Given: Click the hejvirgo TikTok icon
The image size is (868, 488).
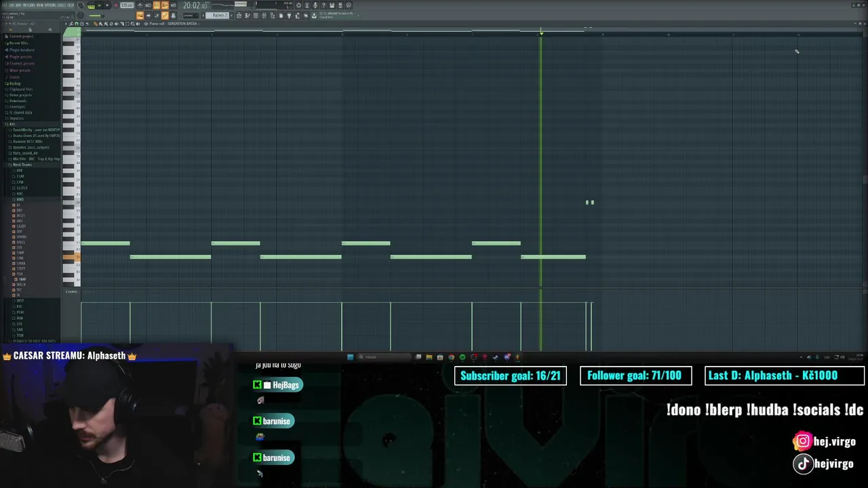Looking at the screenshot, I should [x=802, y=464].
